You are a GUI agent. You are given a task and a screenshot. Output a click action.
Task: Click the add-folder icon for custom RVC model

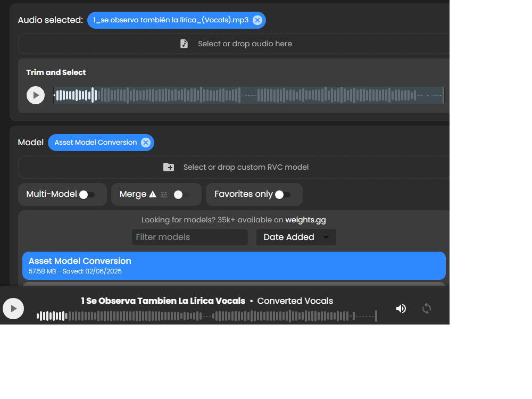[169, 167]
